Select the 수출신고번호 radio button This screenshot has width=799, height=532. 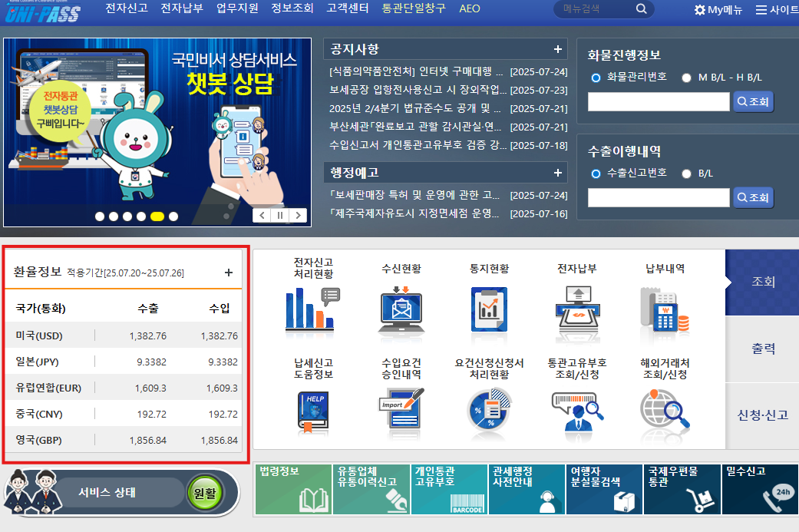[596, 173]
